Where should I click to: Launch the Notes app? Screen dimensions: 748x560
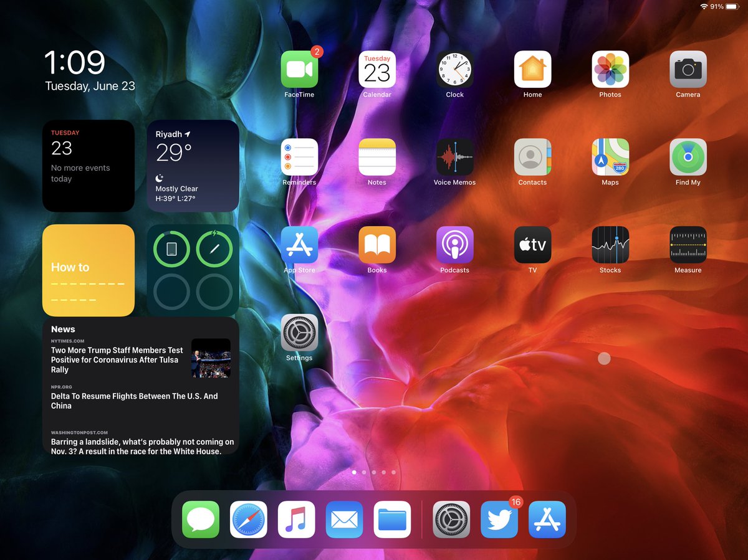pos(377,157)
